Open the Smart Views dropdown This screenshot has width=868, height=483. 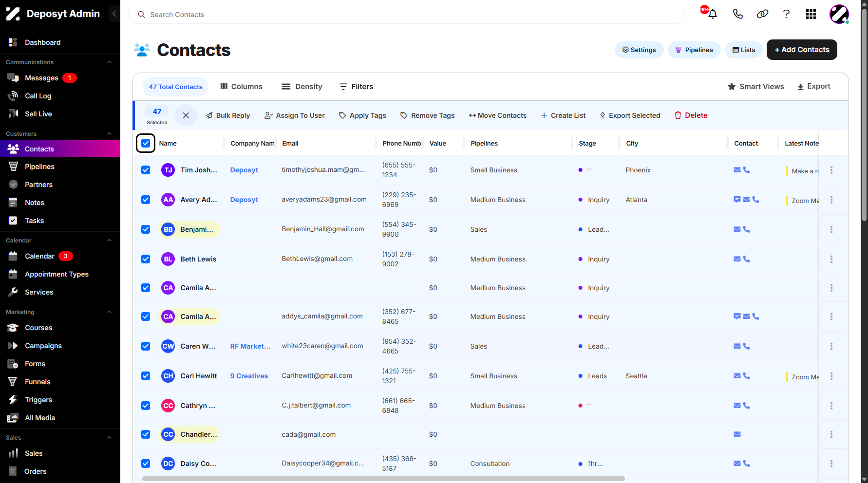755,87
